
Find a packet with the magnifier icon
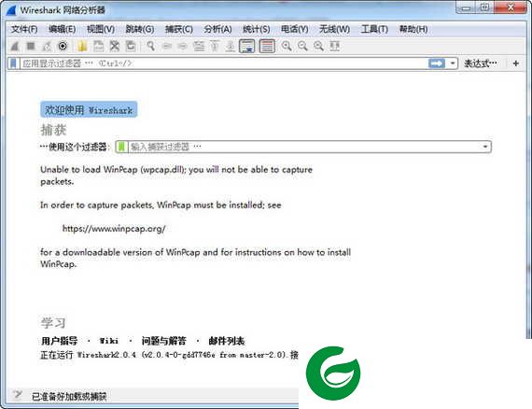tap(150, 46)
